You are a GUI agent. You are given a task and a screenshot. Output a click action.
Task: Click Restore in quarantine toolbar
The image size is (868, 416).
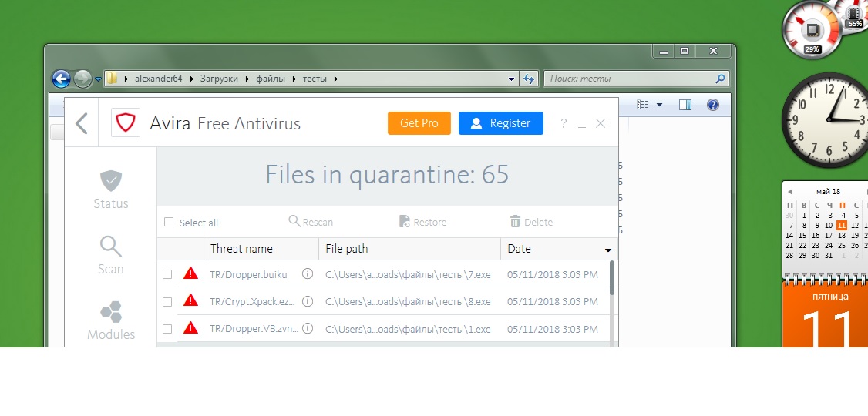click(422, 222)
